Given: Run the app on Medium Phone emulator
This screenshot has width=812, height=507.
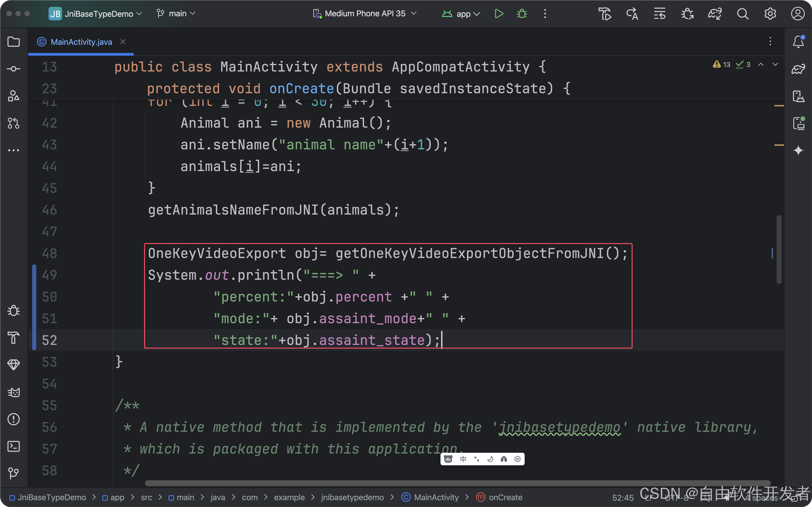Looking at the screenshot, I should click(499, 13).
